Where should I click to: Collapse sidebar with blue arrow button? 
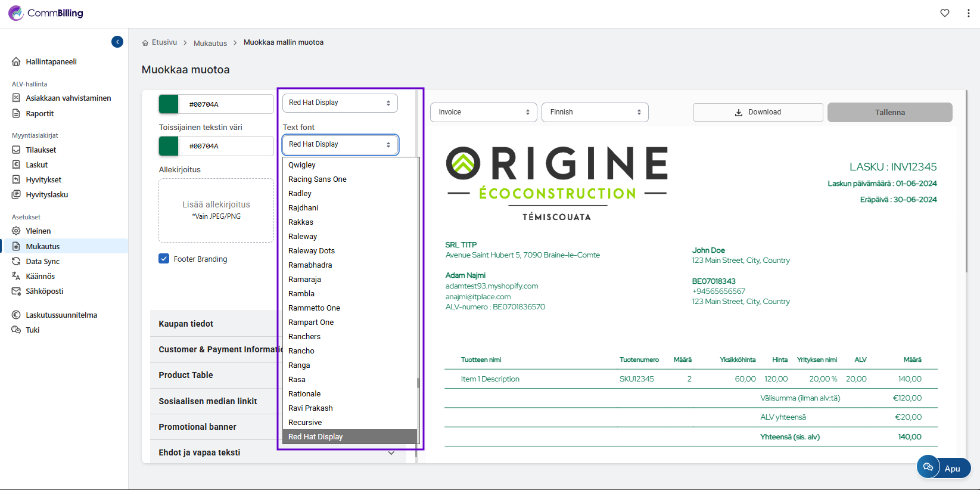pos(117,42)
